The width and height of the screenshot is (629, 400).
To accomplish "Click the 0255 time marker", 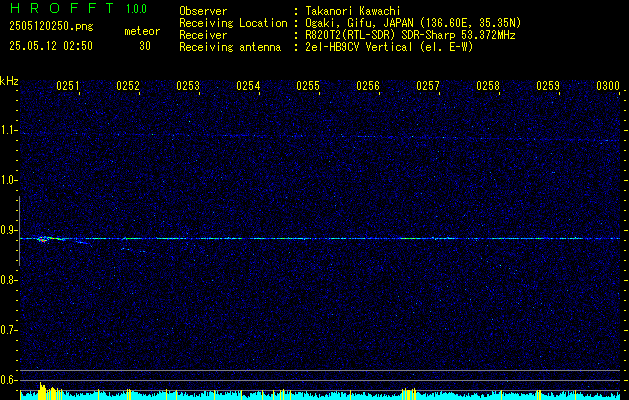I will click(308, 86).
